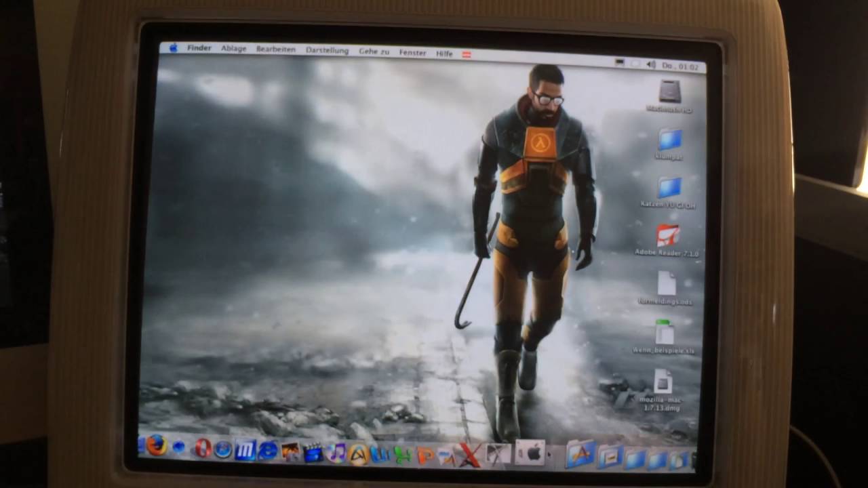Open System Preferences Apple-logo Dock icon

(530, 453)
